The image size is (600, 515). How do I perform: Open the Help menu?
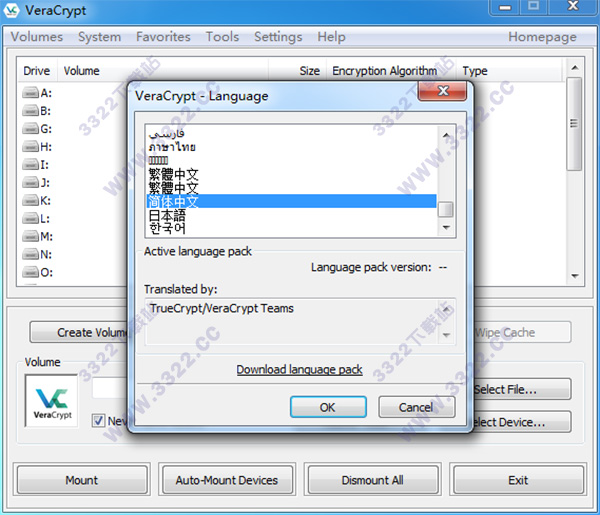click(x=331, y=37)
